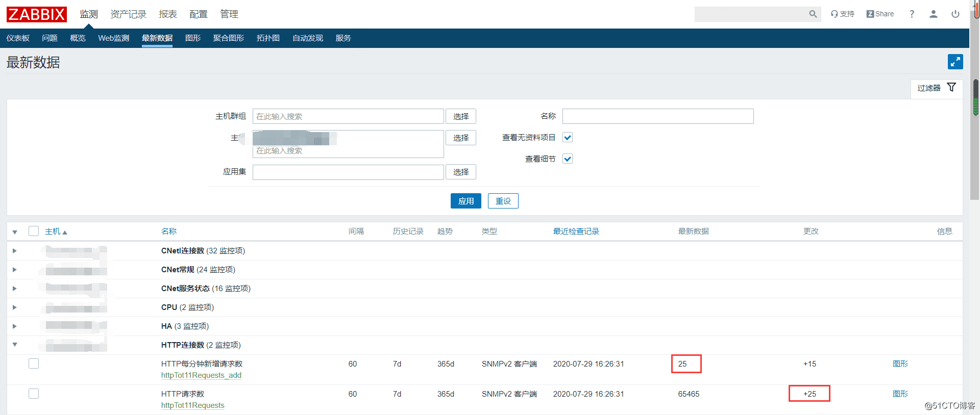The image size is (980, 415).
Task: Focus the 名称 filter field
Action: (658, 116)
